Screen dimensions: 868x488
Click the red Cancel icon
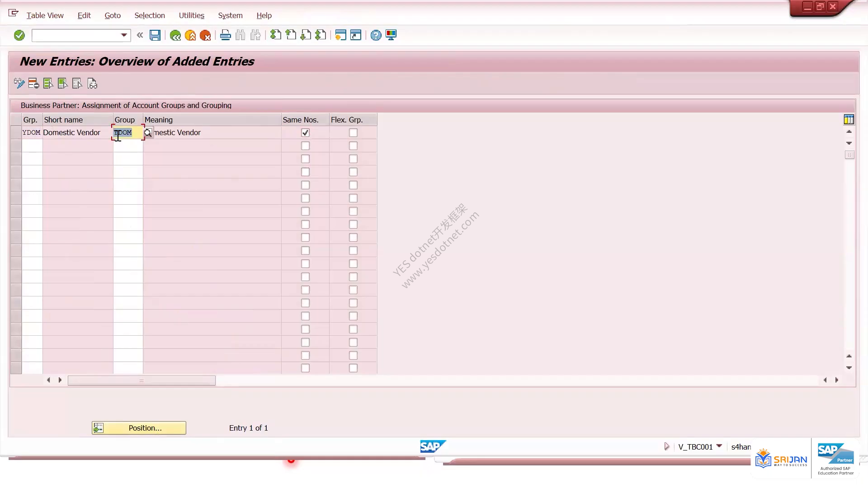(205, 35)
